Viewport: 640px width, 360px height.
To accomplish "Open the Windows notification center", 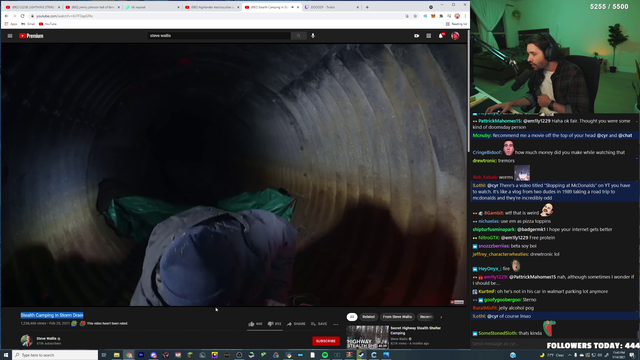I will pos(631,355).
